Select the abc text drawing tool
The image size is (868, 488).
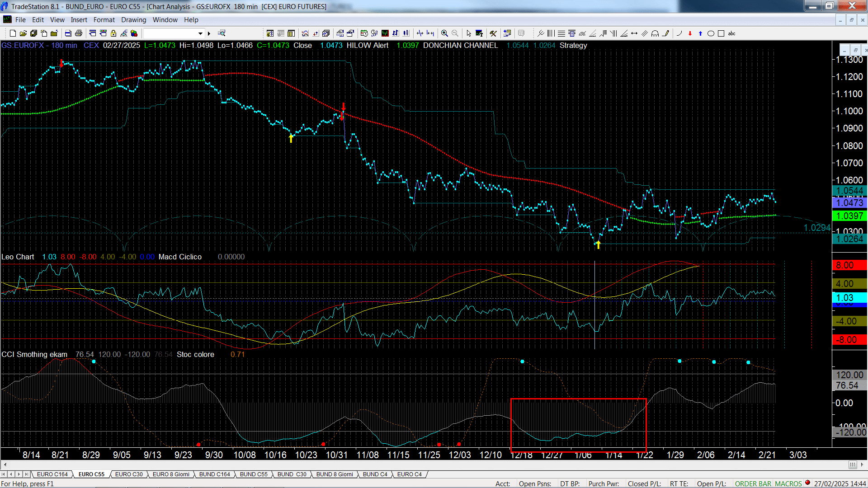pyautogui.click(x=732, y=33)
